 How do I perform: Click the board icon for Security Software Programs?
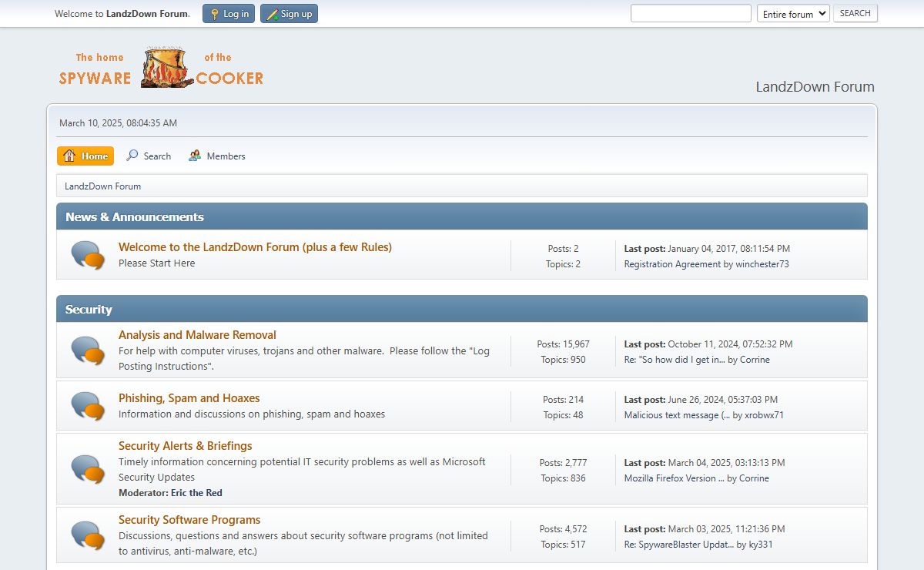(88, 535)
